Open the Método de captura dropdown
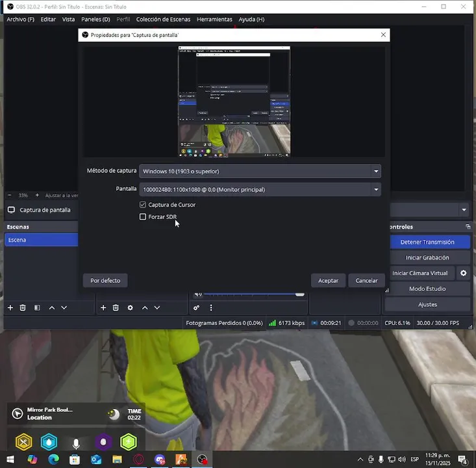The image size is (476, 468). (260, 171)
